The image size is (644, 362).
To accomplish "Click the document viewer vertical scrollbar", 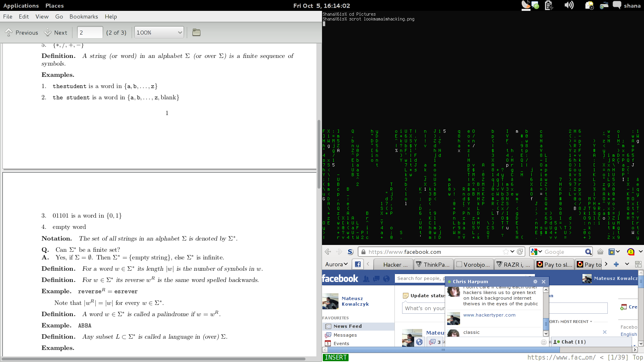I will [x=319, y=153].
